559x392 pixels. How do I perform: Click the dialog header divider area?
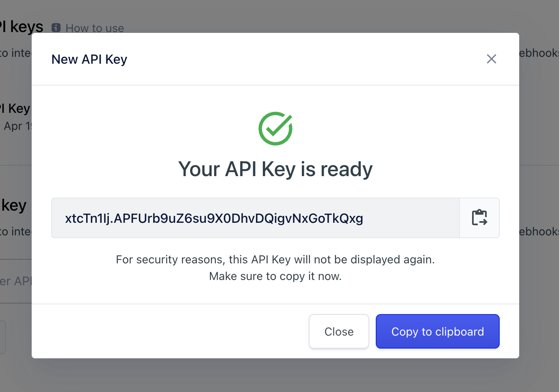(275, 85)
